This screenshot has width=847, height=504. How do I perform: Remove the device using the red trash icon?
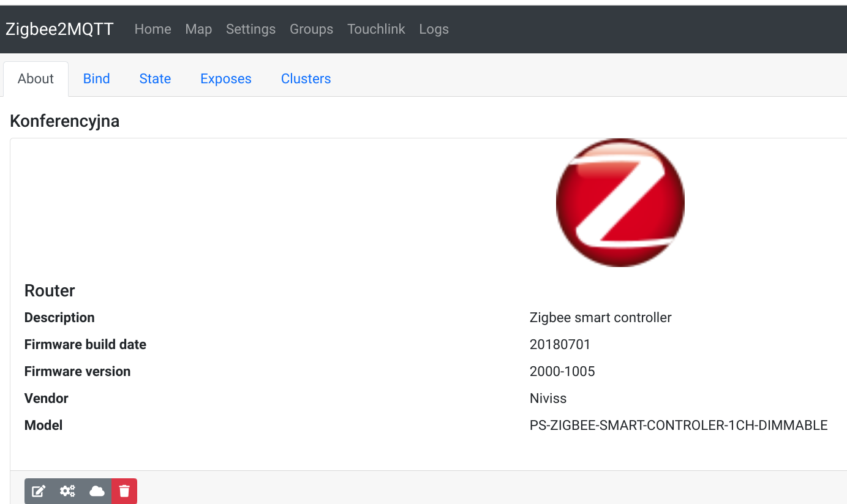(124, 491)
